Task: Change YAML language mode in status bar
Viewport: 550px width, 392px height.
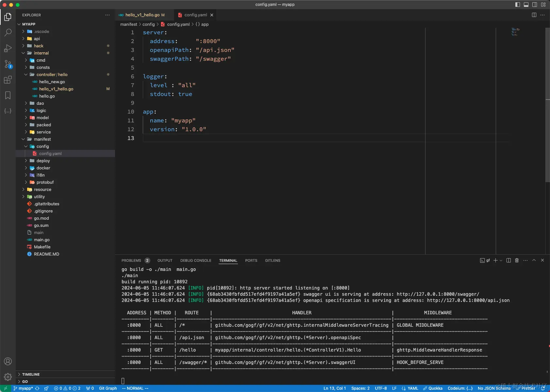Action: pyautogui.click(x=413, y=388)
